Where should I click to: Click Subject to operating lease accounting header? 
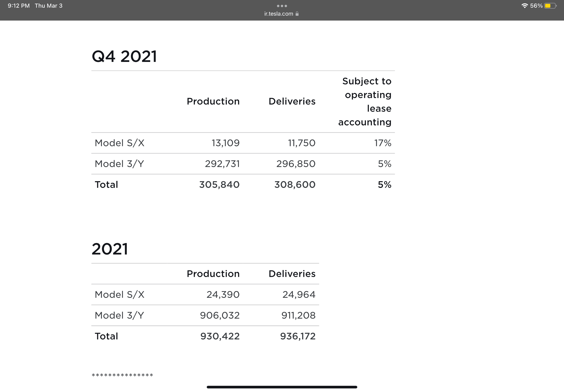365,101
